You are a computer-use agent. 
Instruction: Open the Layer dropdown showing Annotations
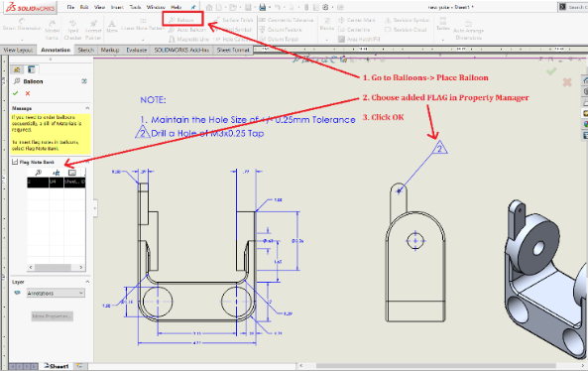click(x=56, y=293)
